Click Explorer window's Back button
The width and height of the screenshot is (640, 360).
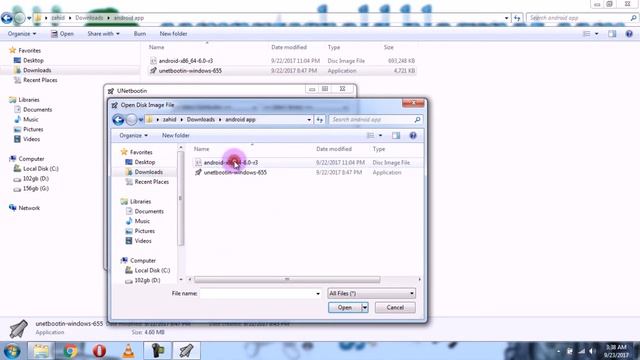(7, 18)
